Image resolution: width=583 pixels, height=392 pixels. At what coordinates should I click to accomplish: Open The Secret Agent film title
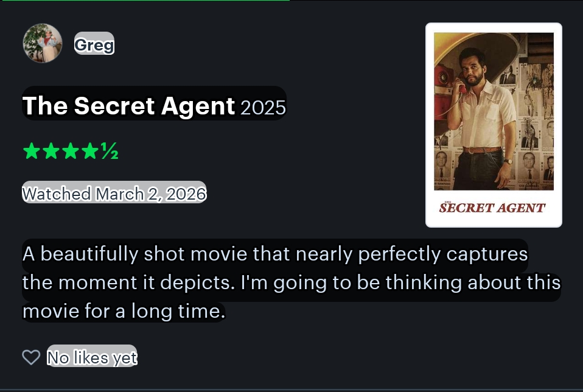[x=128, y=106]
